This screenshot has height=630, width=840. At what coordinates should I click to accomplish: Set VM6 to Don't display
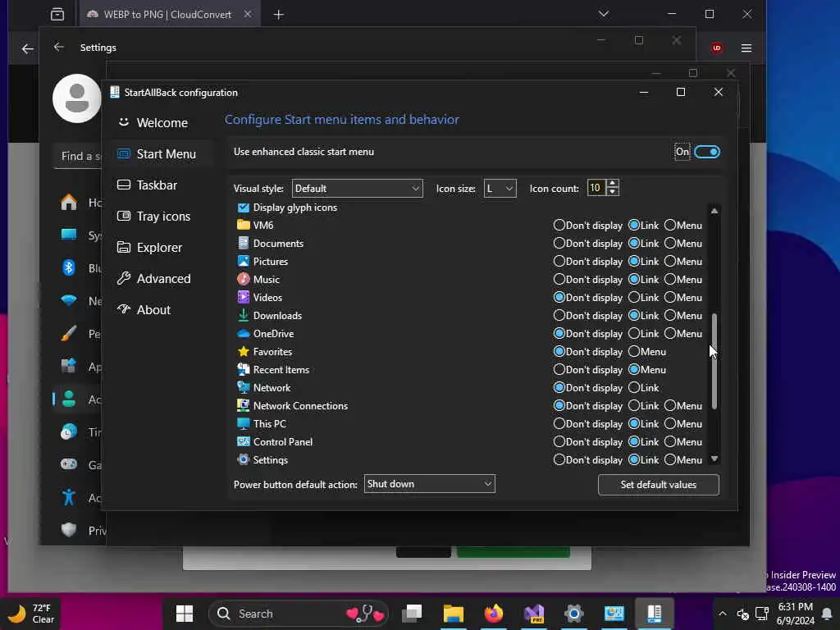click(x=559, y=225)
